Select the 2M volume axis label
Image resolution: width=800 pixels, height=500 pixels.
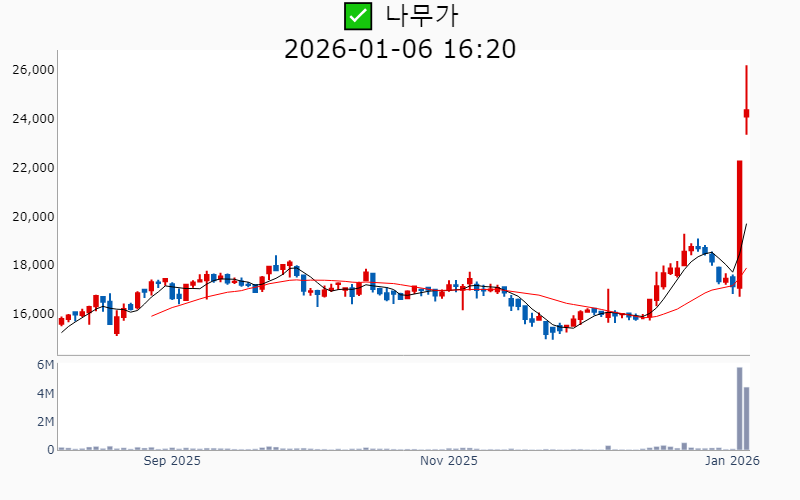click(45, 422)
